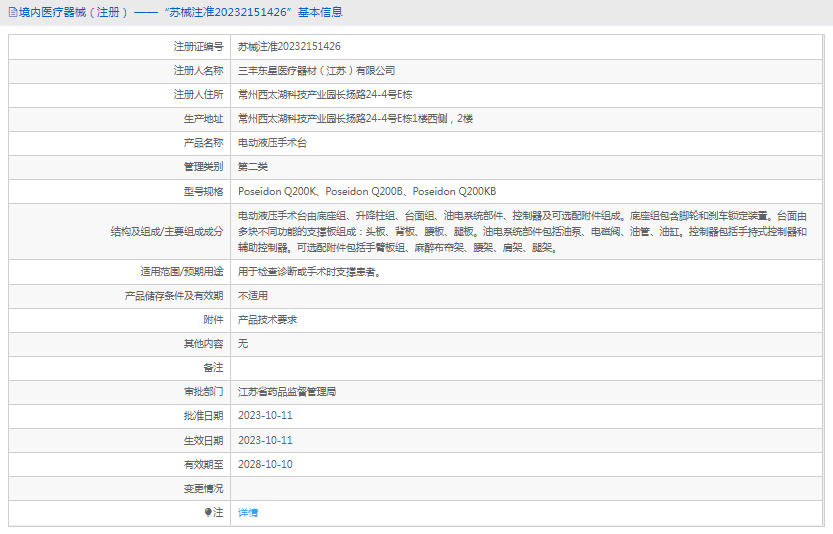Select effective date 2023-10-11 in 生效日期 row
833x534 pixels.
click(x=265, y=440)
